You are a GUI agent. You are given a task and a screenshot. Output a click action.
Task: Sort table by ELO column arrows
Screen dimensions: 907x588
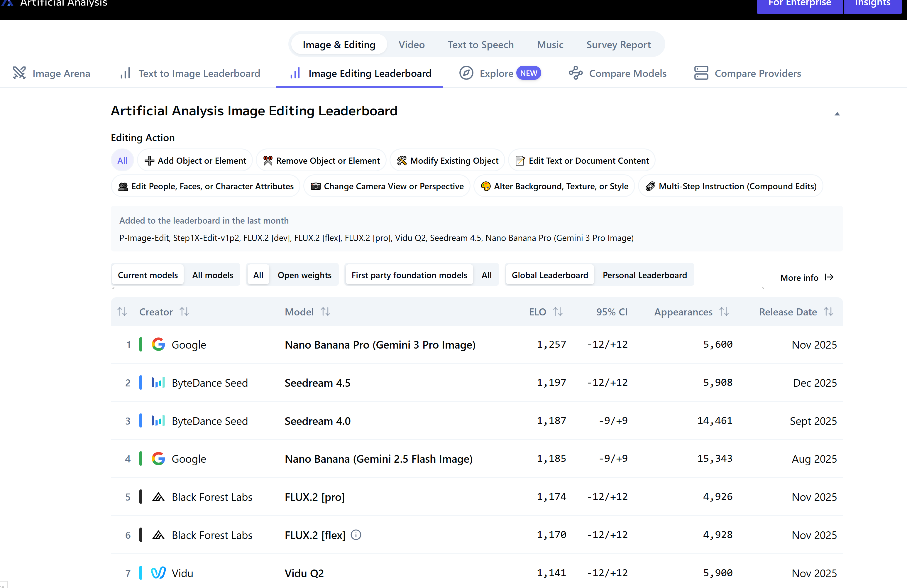coord(558,312)
